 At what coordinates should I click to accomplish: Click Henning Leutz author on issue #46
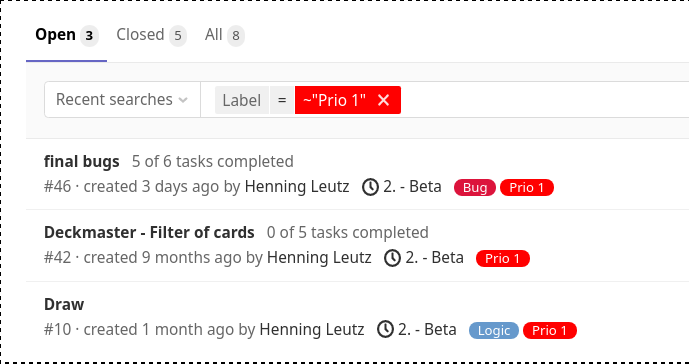click(x=297, y=187)
